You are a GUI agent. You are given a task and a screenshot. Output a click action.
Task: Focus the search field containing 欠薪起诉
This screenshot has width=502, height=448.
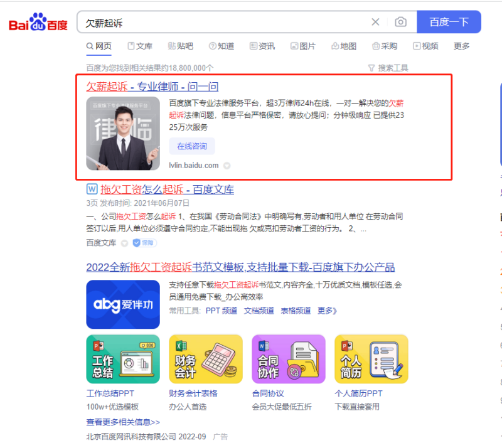pos(224,23)
